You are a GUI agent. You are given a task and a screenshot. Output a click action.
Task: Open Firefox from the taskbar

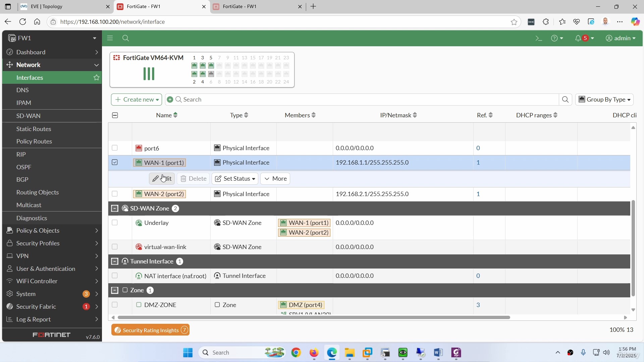314,353
